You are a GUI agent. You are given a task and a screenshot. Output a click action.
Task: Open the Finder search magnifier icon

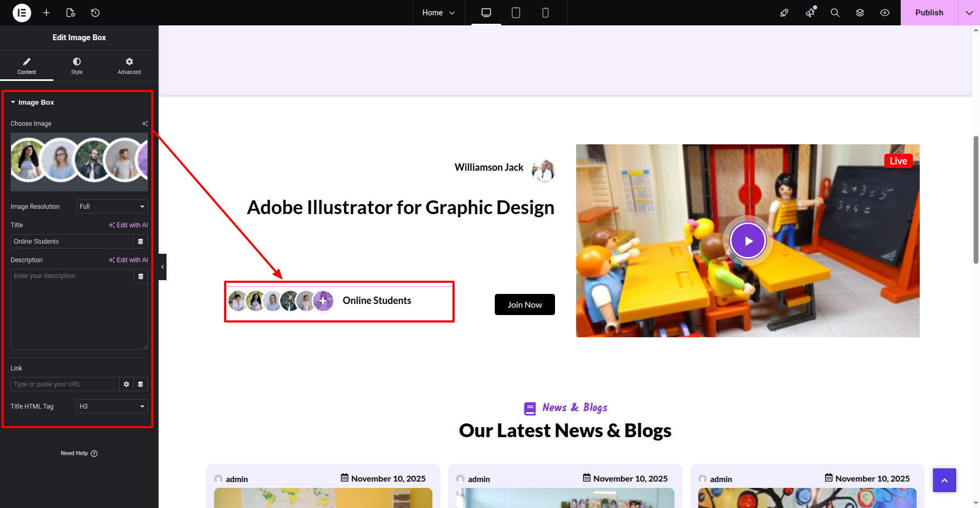(x=835, y=13)
